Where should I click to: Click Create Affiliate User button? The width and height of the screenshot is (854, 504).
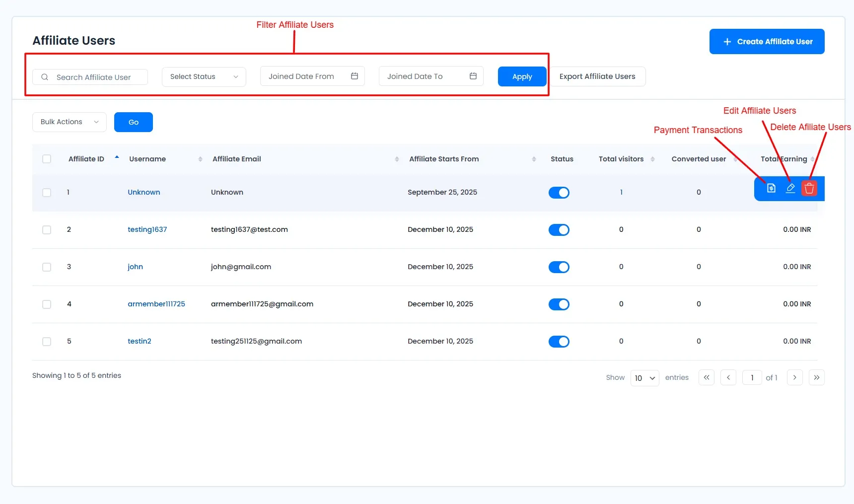pyautogui.click(x=767, y=42)
